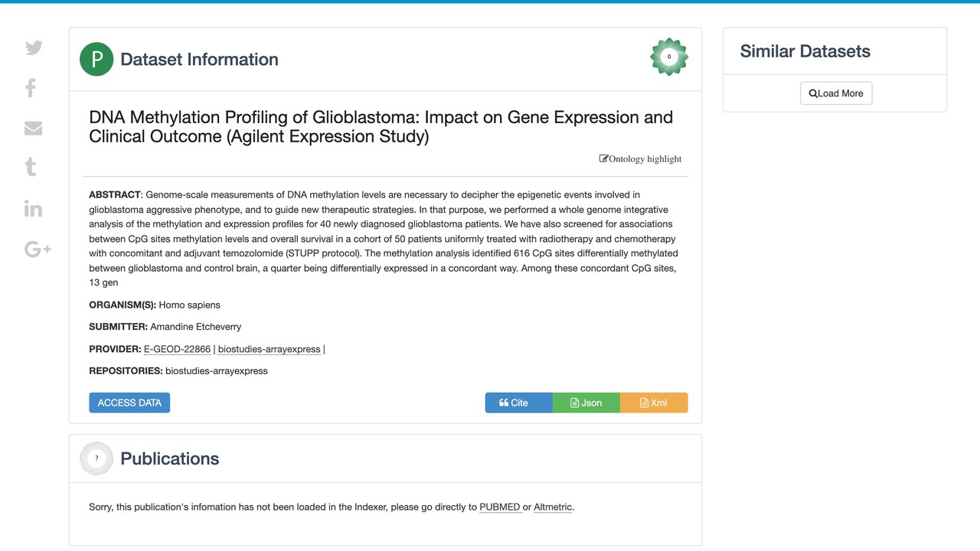Export dataset as Json

(x=586, y=403)
